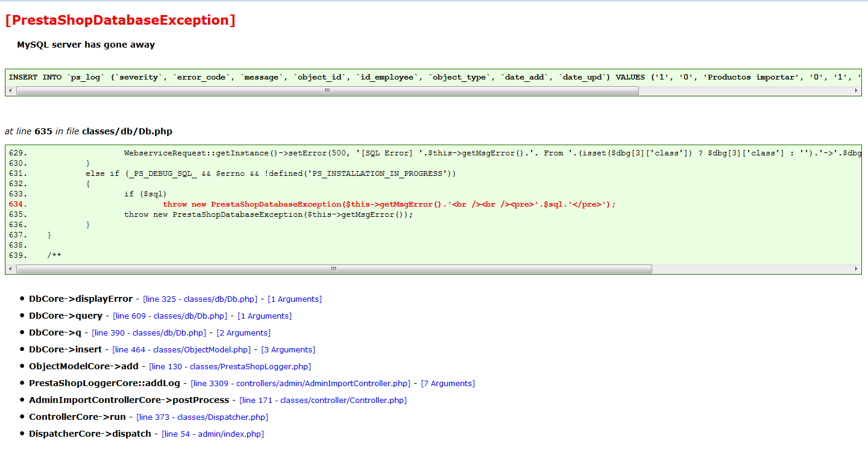Screen dimensions: 868x459
Task: Click code line 635 throw new PrestaShopDatabaseException
Action: (x=269, y=214)
